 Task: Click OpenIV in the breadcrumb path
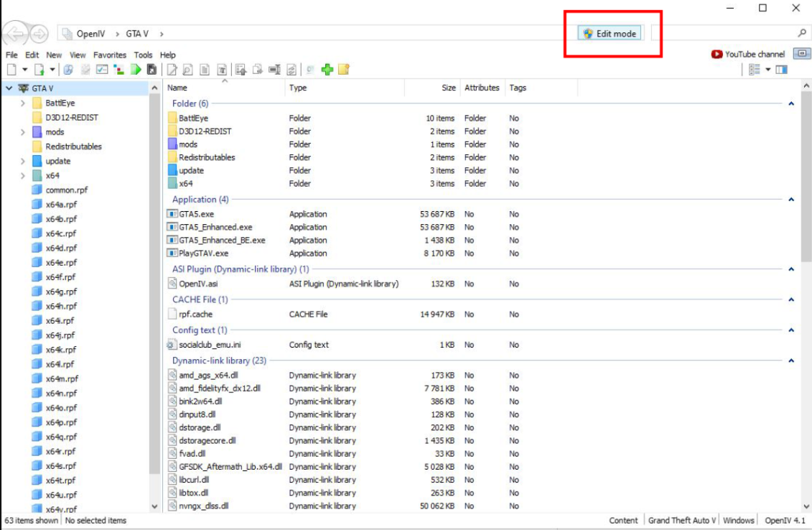(91, 34)
